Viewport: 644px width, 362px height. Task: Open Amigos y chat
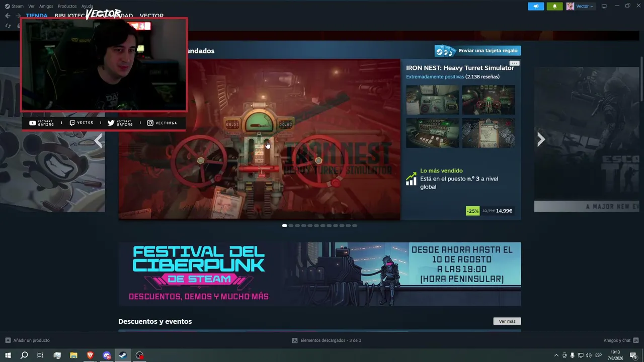click(x=617, y=340)
